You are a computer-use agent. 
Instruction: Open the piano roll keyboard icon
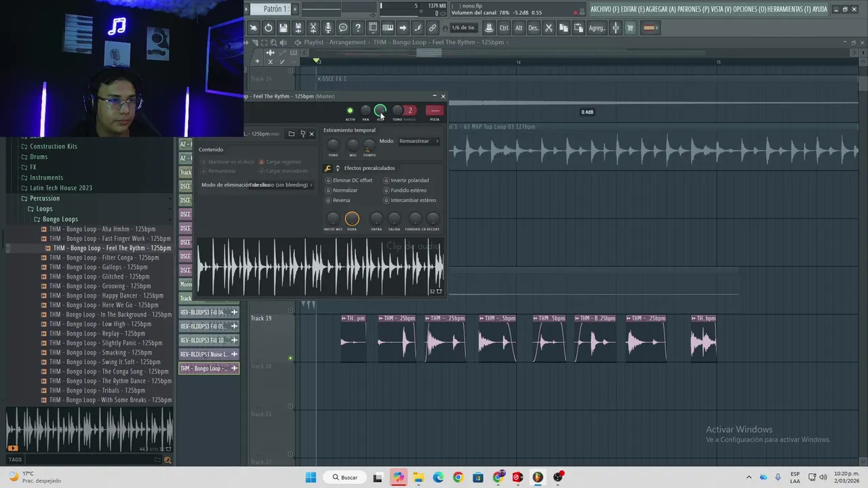tap(388, 28)
